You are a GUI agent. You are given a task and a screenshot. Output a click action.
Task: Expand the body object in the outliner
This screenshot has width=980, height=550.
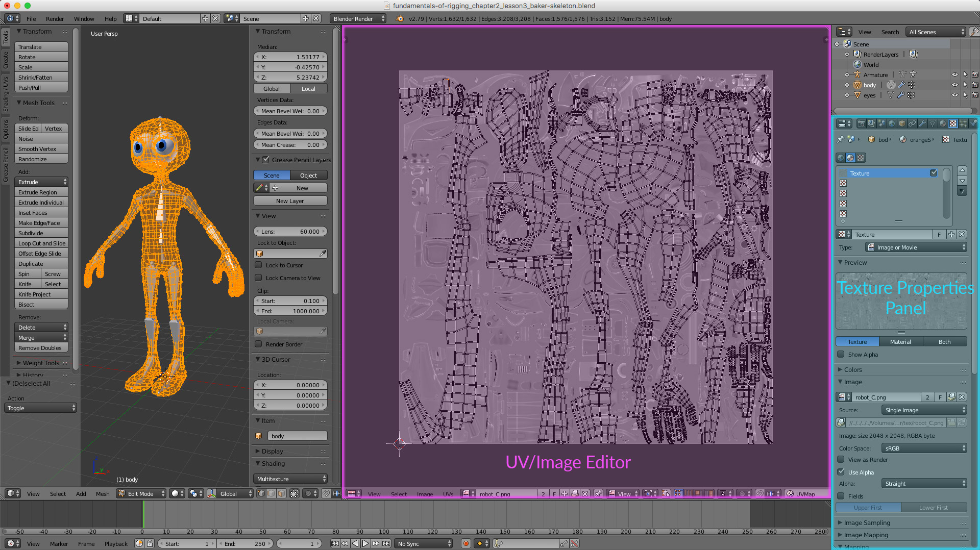(847, 85)
